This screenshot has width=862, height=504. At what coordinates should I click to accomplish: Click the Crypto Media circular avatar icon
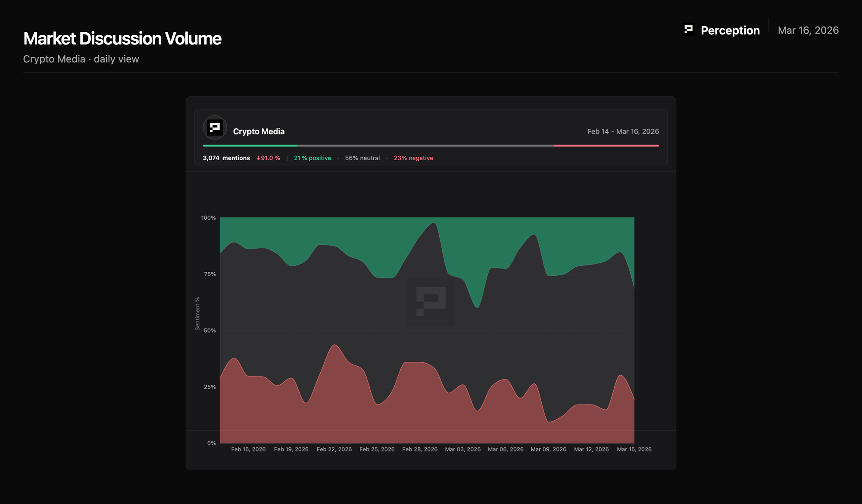coord(215,128)
